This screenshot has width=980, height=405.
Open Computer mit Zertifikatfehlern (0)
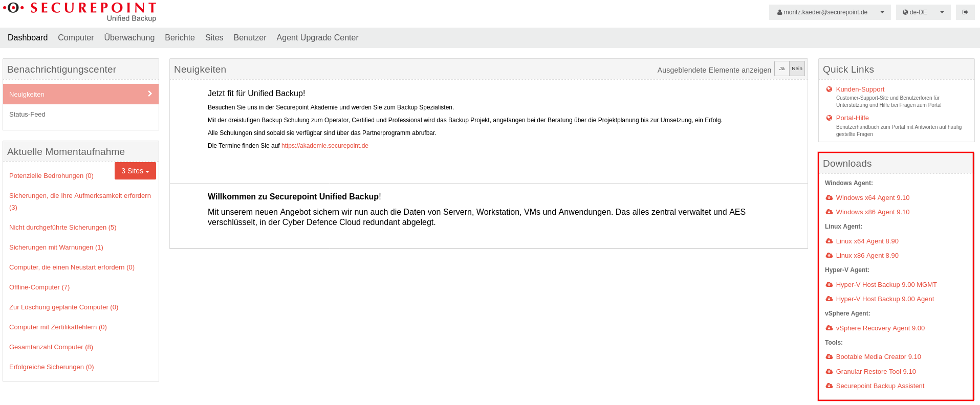[x=58, y=327]
